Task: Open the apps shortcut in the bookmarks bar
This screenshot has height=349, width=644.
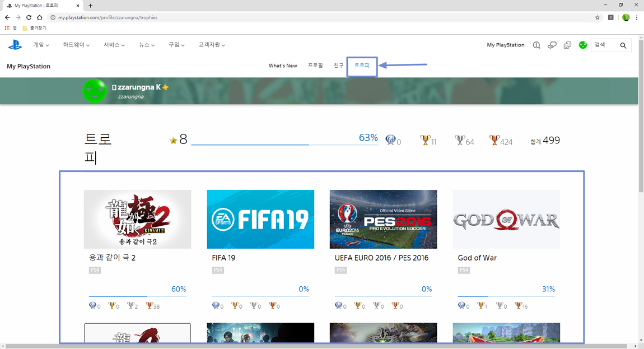Action: tap(10, 28)
